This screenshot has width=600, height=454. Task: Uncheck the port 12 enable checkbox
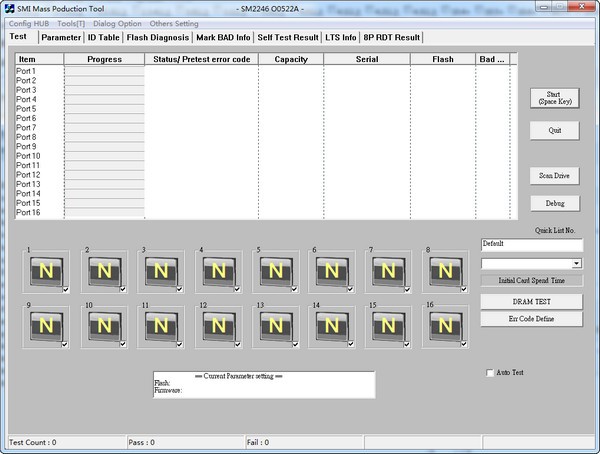click(x=238, y=344)
